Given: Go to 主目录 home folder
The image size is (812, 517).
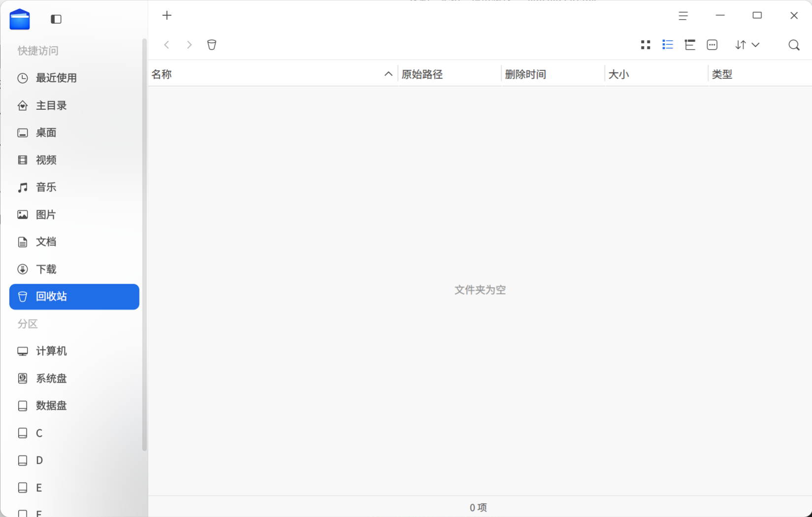Looking at the screenshot, I should tap(74, 105).
